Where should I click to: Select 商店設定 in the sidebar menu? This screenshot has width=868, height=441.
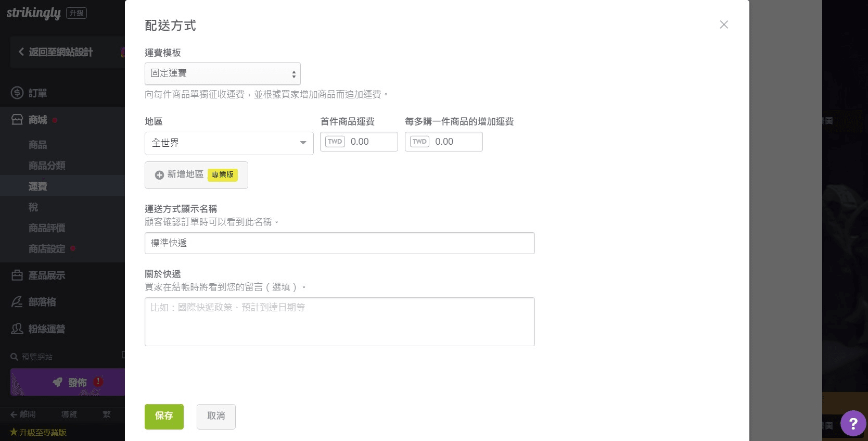pos(47,249)
